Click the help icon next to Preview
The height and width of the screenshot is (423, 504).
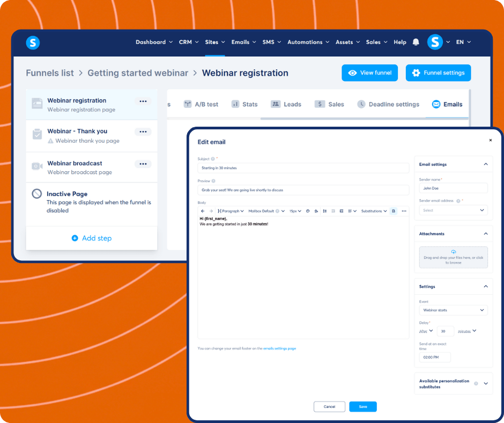click(213, 181)
